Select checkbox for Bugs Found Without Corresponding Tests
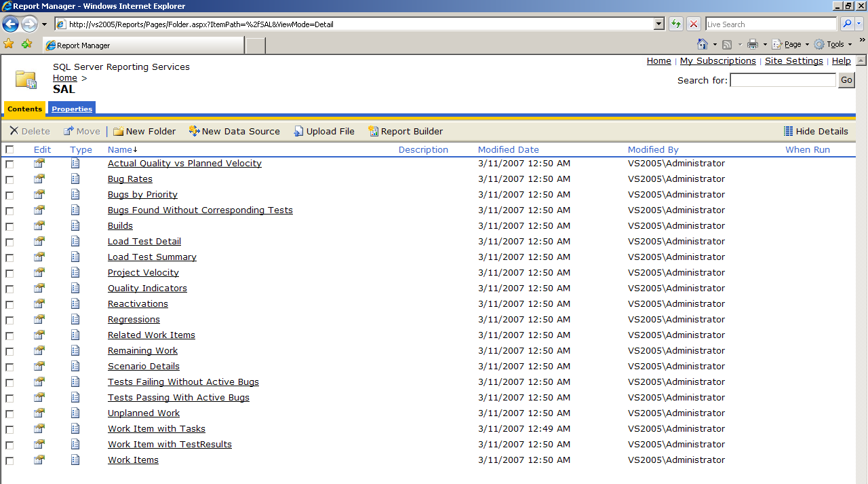Screen dimensions: 868x484 9,210
